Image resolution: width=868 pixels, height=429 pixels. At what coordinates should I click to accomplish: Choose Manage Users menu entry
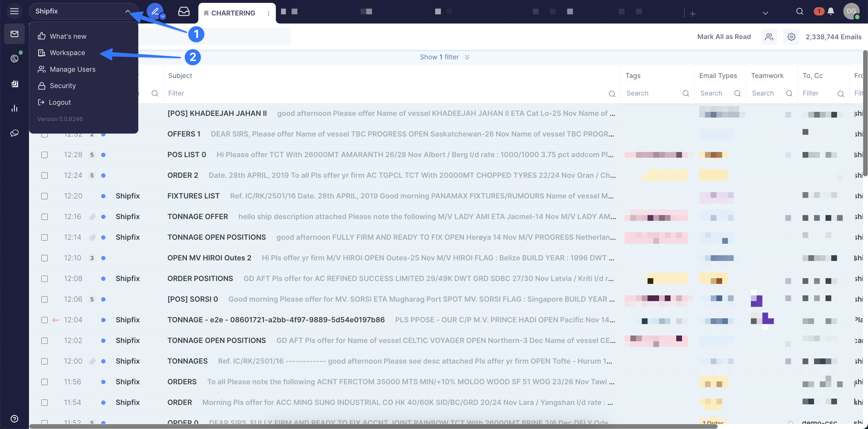[72, 69]
